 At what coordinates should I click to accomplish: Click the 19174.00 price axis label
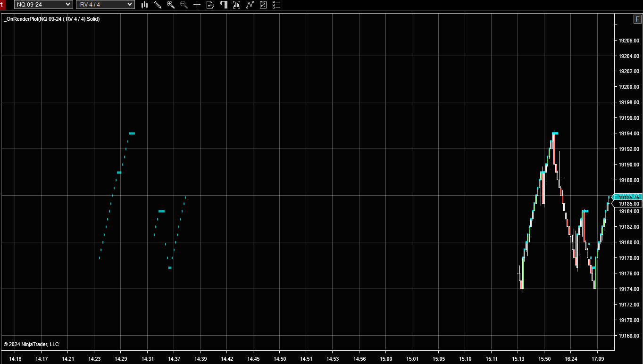point(629,289)
